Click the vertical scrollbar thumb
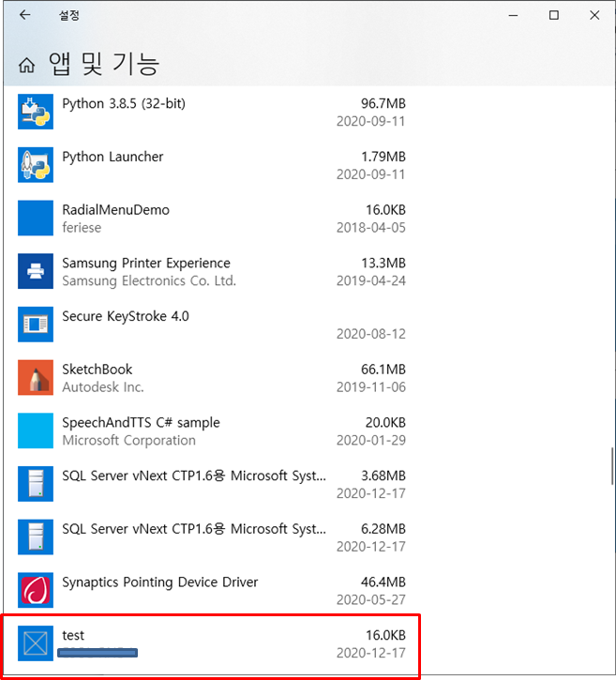Screen dimensions: 616x680 (x=613, y=466)
